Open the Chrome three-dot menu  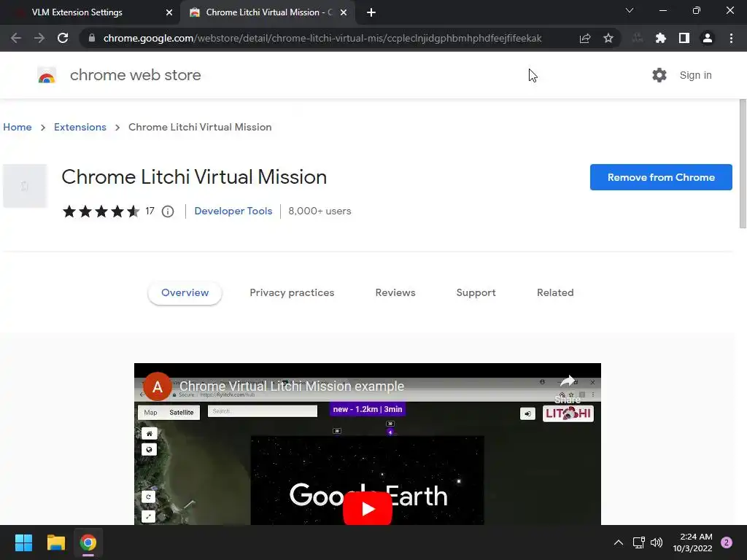731,38
